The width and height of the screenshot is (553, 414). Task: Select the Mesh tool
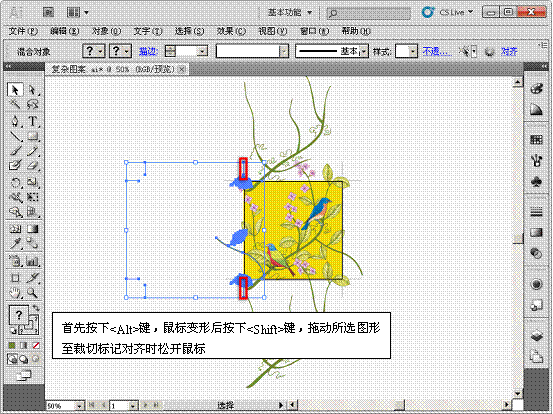click(x=15, y=229)
